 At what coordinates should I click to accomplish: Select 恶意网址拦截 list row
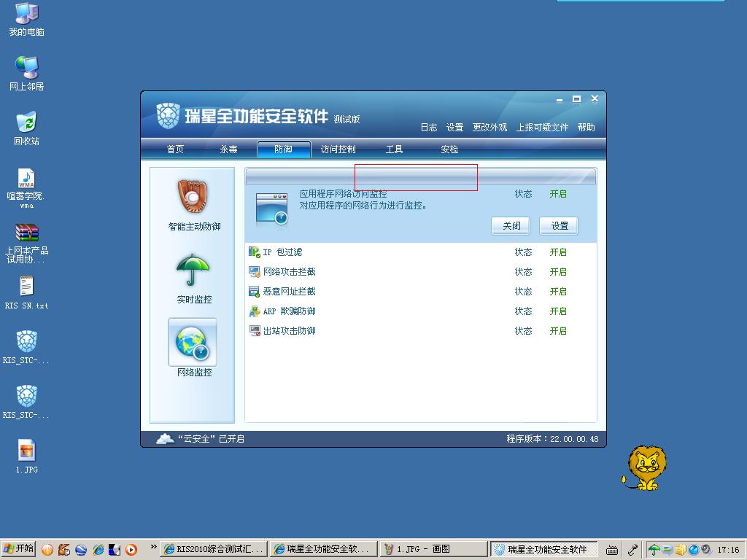pos(421,292)
